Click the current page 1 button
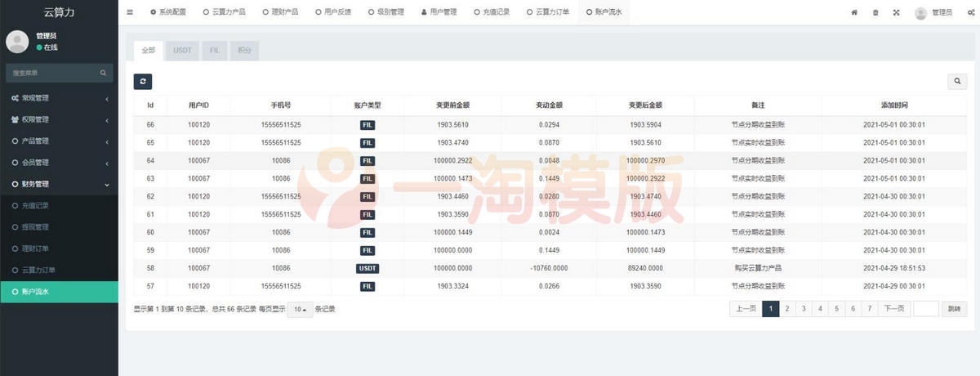Screen dimensions: 980x376 click(770, 309)
